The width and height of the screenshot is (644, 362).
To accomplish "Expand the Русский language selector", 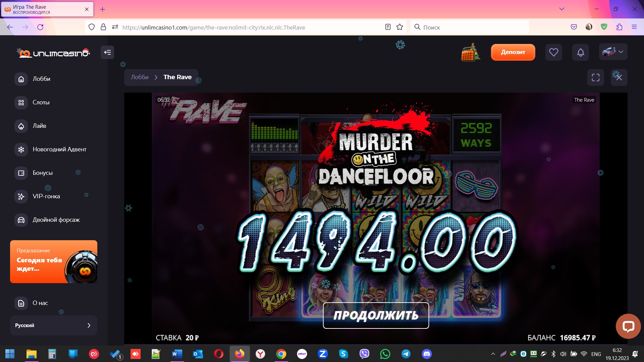I will tap(54, 325).
